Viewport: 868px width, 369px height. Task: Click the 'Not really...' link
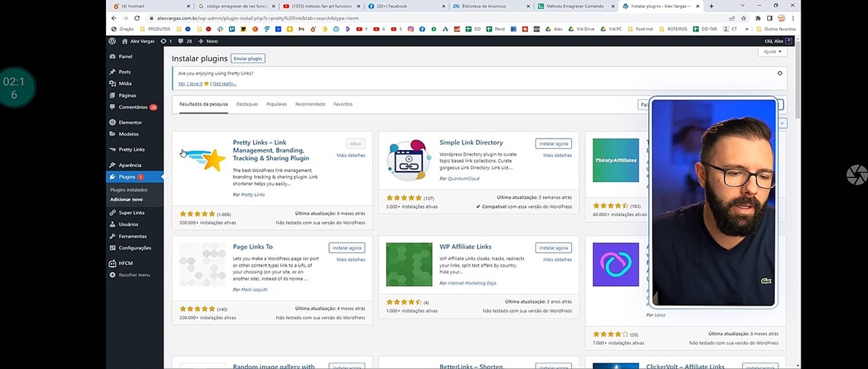coord(224,84)
